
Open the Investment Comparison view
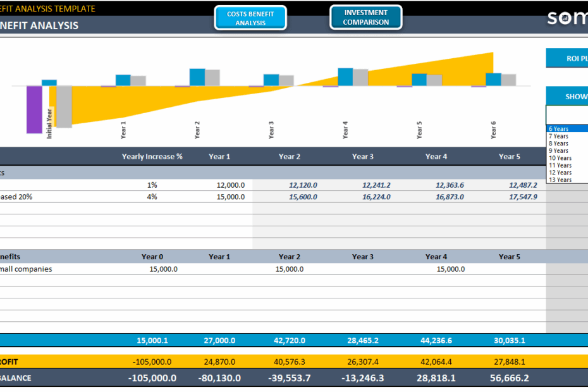pyautogui.click(x=365, y=18)
